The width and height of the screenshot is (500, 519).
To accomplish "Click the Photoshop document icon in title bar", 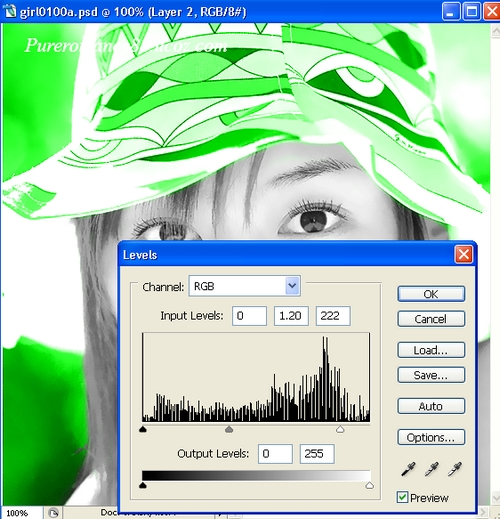I will point(9,11).
